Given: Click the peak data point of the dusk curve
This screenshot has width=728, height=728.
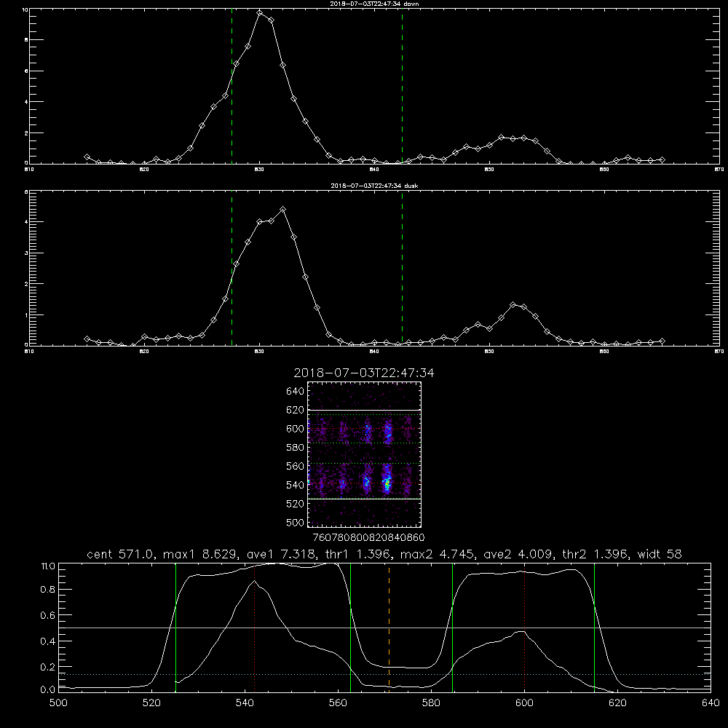Looking at the screenshot, I should (282, 210).
